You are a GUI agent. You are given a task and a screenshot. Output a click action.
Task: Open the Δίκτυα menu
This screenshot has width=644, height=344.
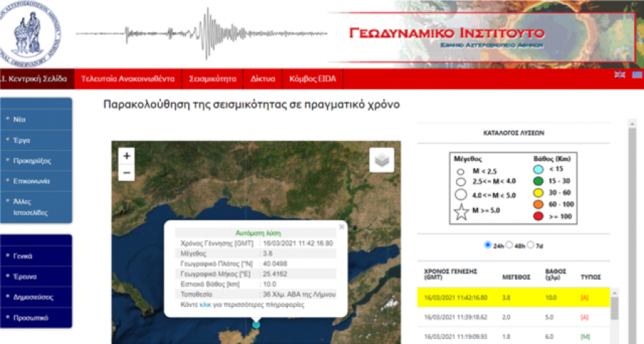tap(263, 79)
